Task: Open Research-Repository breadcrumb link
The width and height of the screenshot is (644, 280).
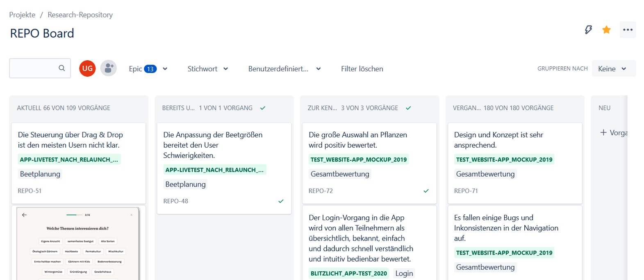Action: (x=80, y=15)
